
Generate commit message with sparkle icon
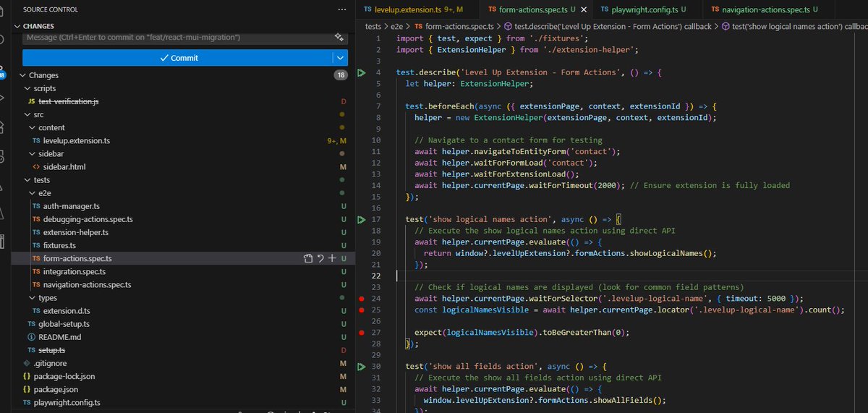(x=339, y=37)
